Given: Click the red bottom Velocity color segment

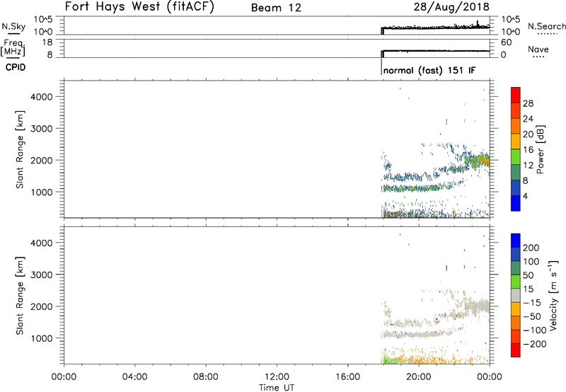Looking at the screenshot, I should pyautogui.click(x=515, y=354).
